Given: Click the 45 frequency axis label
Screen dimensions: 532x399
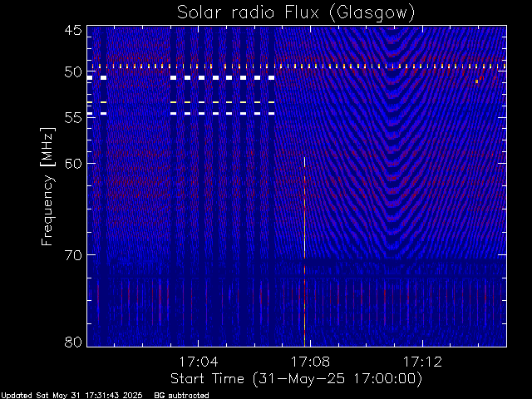Looking at the screenshot, I should [73, 30].
